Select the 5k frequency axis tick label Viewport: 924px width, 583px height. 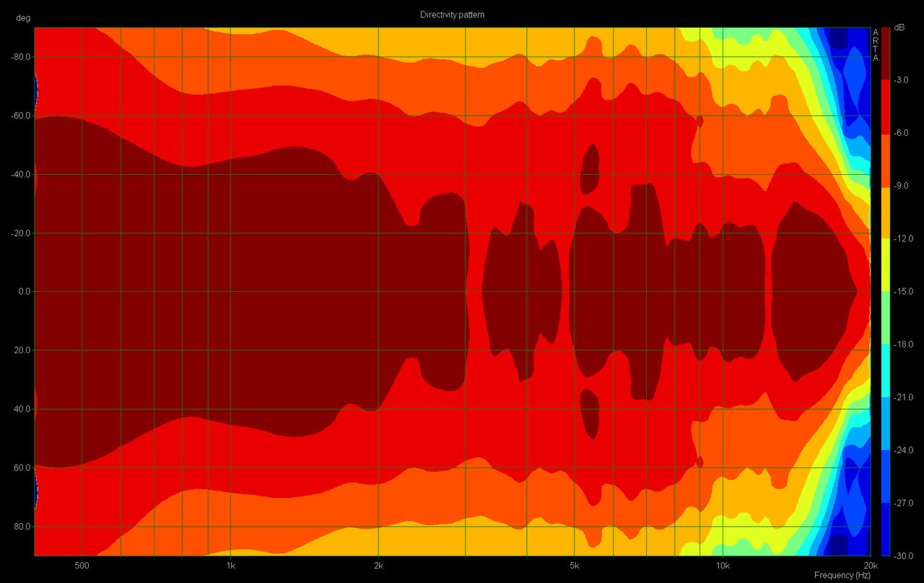click(x=574, y=564)
